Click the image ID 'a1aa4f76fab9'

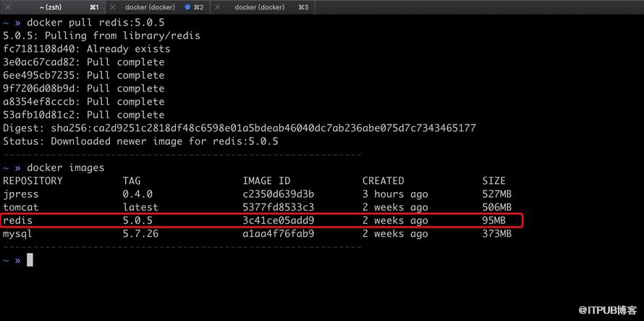pos(278,234)
